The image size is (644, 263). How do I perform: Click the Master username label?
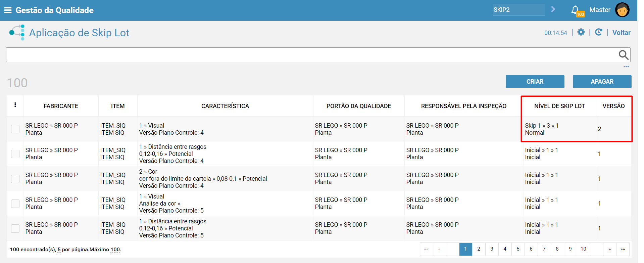(600, 10)
